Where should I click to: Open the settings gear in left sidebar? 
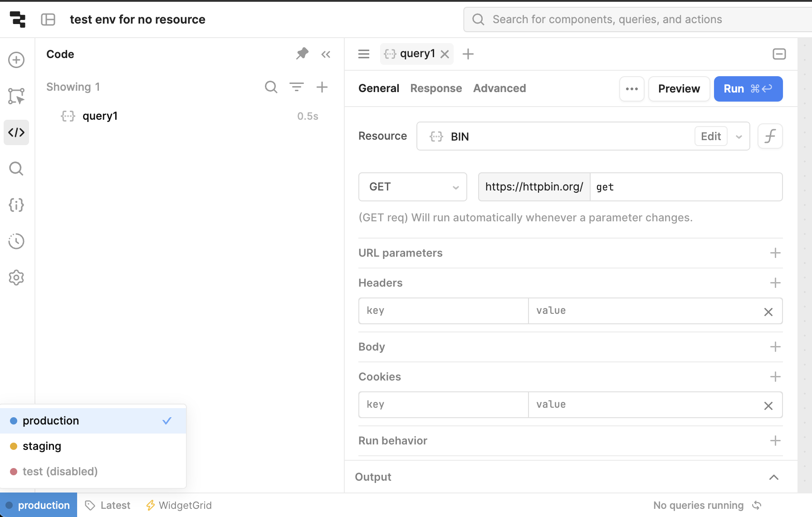(x=16, y=278)
